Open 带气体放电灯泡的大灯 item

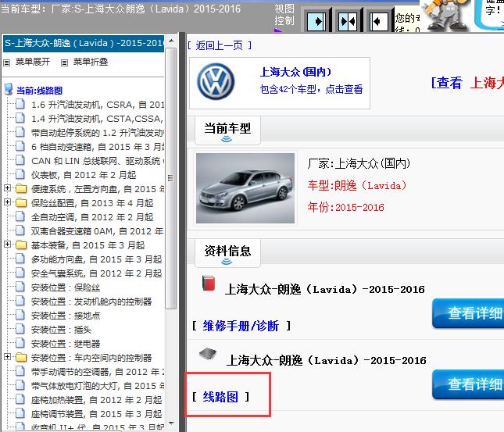(98, 386)
